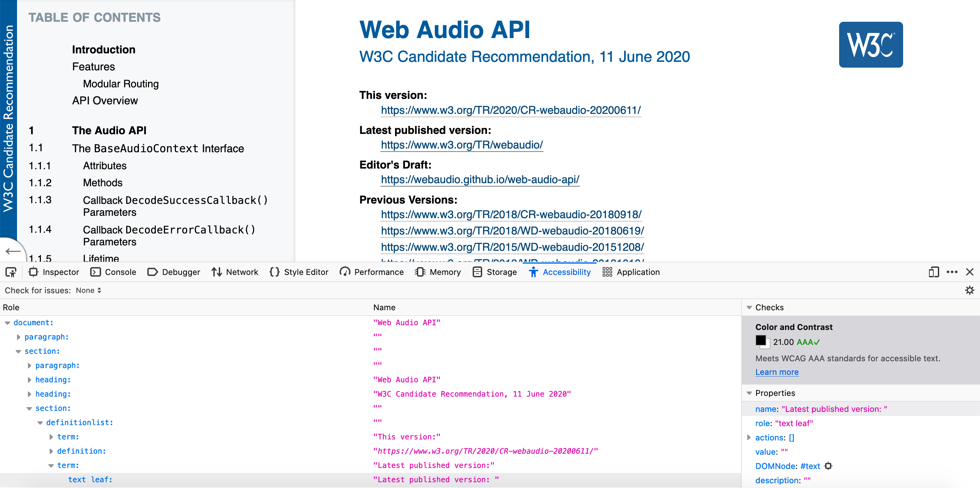Screen dimensions: 980x488
Task: Click the element picker icon
Action: click(11, 272)
